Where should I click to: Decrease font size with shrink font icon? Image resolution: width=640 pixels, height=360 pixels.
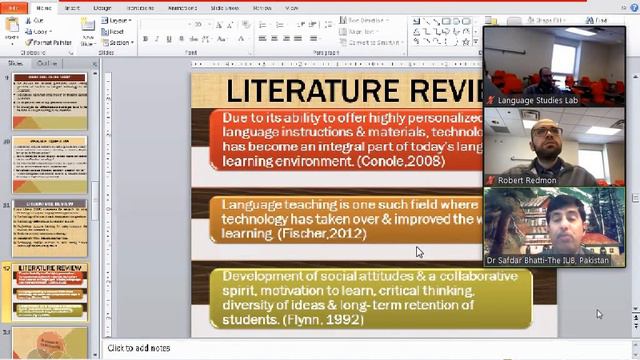point(230,25)
